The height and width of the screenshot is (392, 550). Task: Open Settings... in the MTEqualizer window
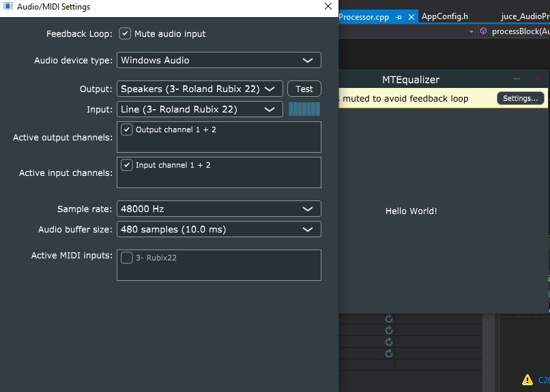pos(520,98)
